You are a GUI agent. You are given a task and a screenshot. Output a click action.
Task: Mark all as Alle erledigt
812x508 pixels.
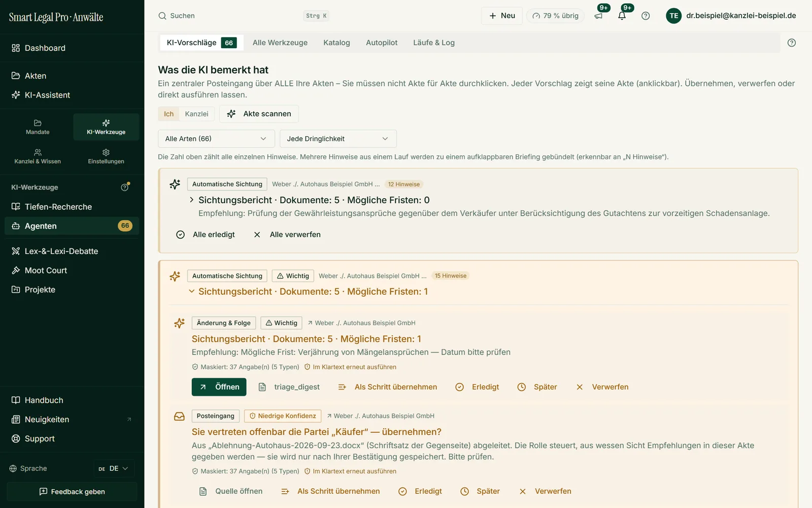coord(206,235)
